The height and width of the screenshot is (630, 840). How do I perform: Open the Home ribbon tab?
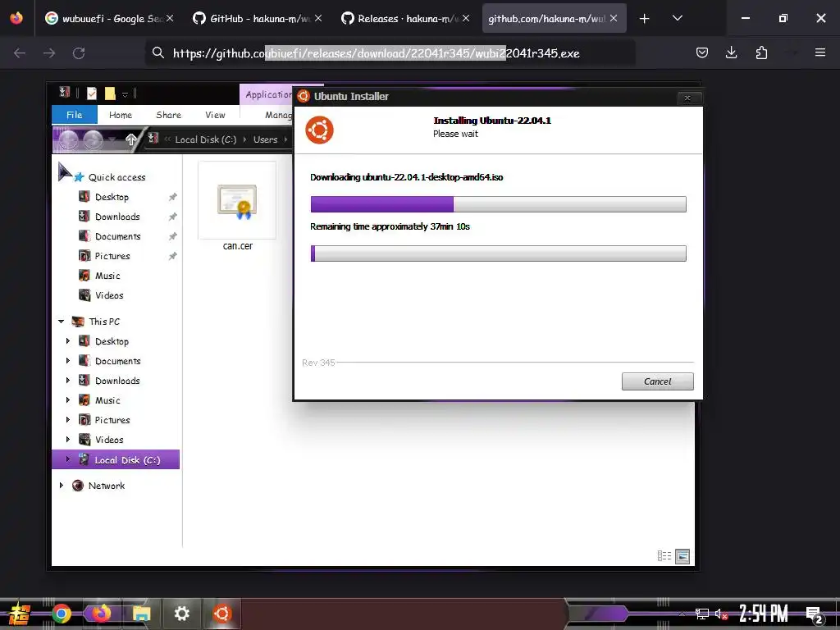[121, 115]
